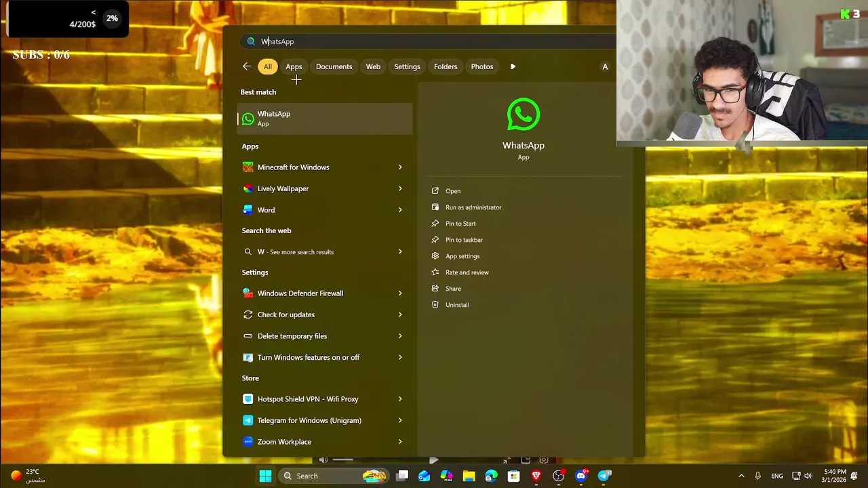
Task: Click the Turn Windows features icon
Action: coord(248,357)
